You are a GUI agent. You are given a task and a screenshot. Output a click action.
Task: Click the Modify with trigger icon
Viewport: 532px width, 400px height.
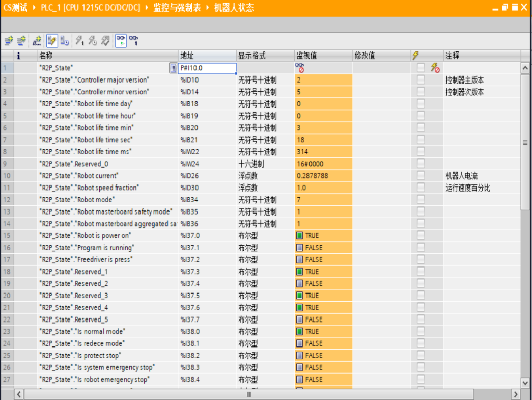[x=92, y=41]
